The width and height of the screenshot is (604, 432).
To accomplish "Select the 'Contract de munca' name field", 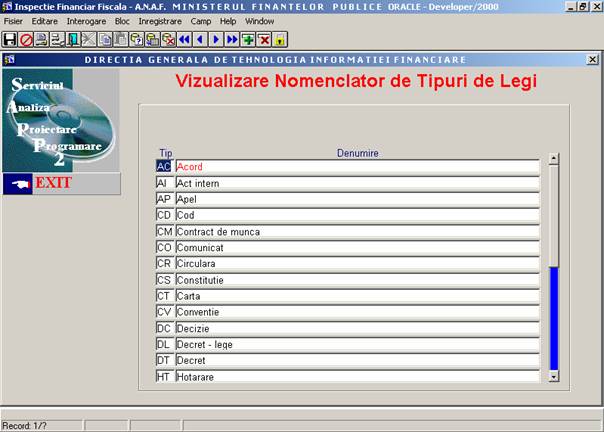I will click(356, 232).
